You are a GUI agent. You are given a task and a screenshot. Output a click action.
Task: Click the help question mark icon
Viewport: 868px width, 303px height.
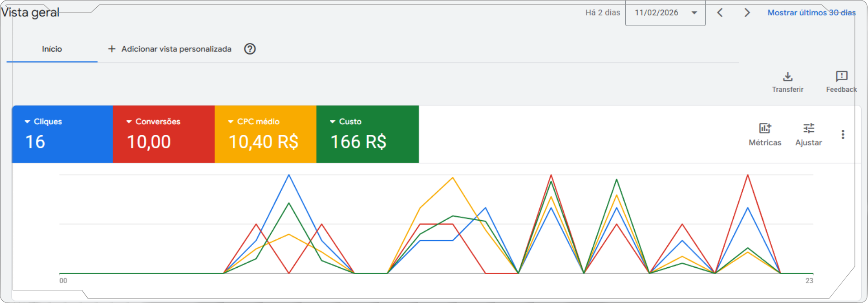click(x=250, y=49)
